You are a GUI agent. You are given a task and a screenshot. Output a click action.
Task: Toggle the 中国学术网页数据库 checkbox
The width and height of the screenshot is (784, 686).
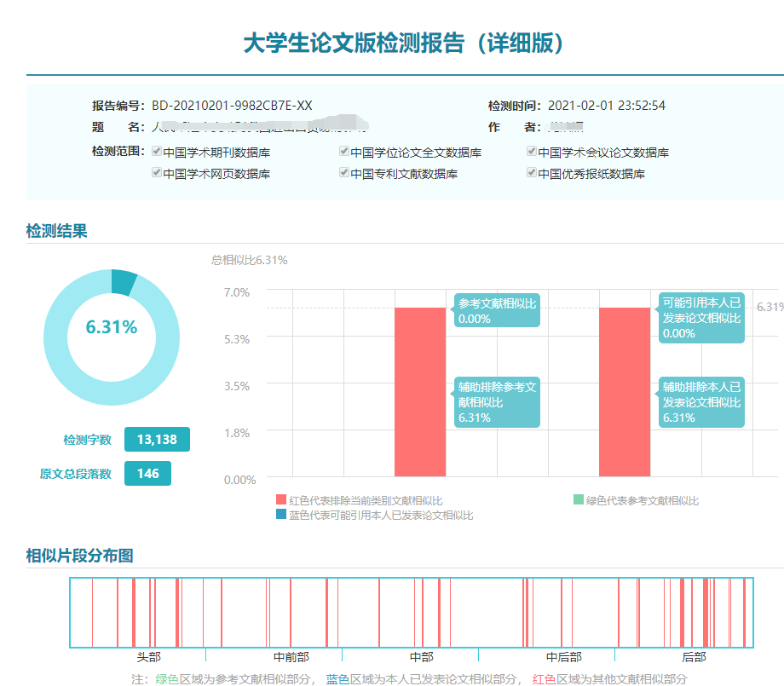(x=157, y=173)
